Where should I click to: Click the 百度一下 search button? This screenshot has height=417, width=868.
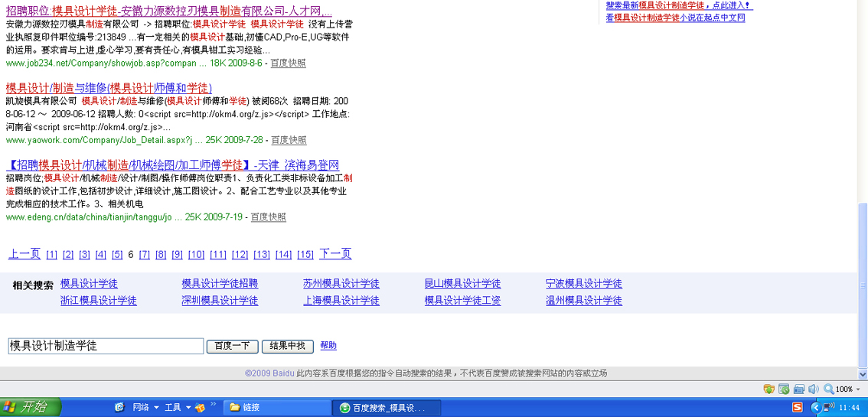[233, 346]
